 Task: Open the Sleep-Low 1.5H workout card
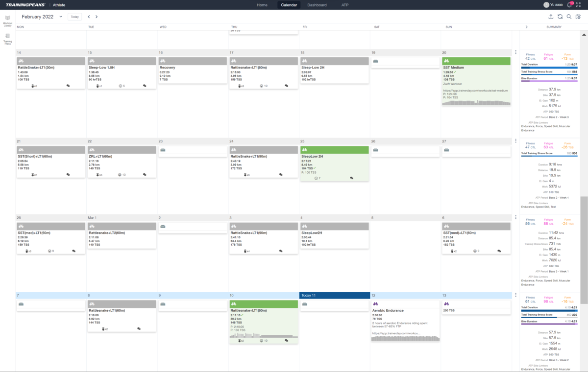click(x=122, y=73)
